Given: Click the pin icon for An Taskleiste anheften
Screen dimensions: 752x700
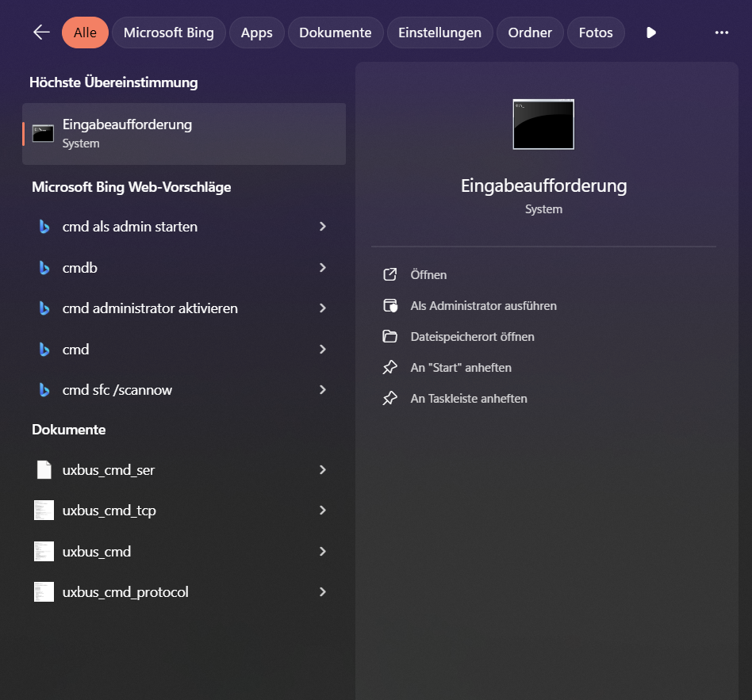Looking at the screenshot, I should coord(390,399).
